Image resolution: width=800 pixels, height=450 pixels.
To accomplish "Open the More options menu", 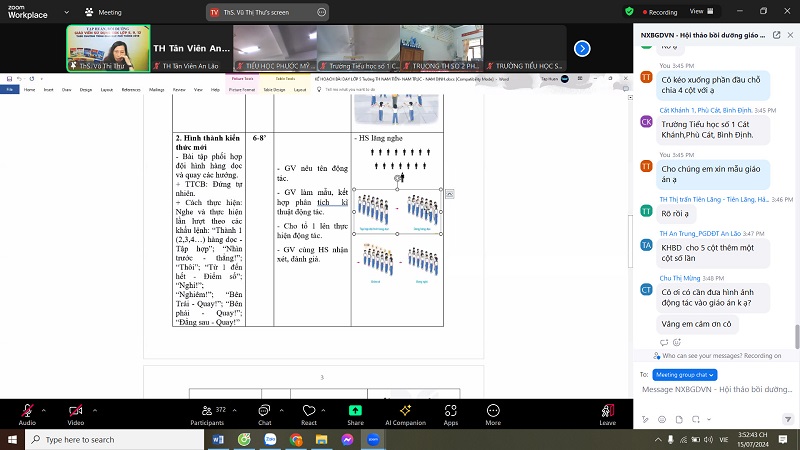I will click(x=493, y=411).
